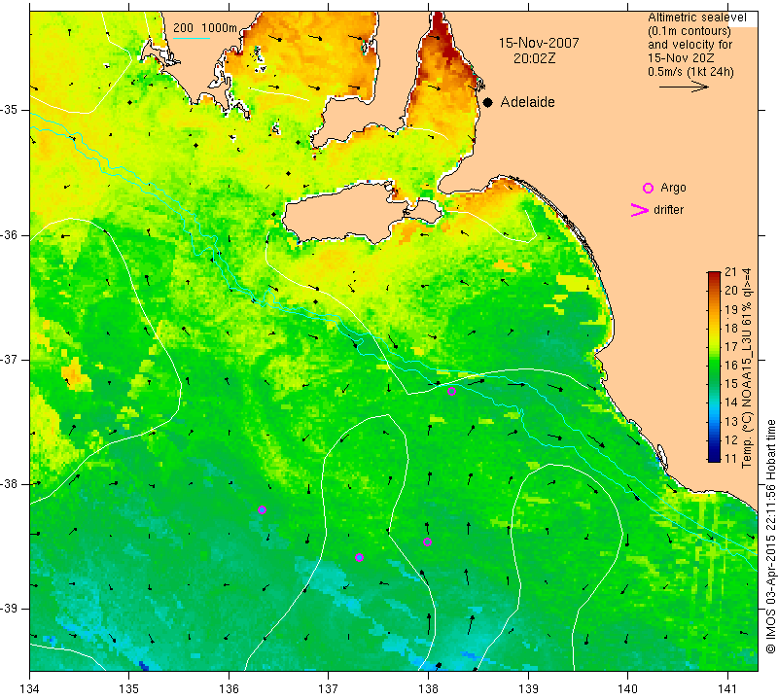
Task: Click the IMOS copyright timestamp text
Action: pyautogui.click(x=770, y=537)
